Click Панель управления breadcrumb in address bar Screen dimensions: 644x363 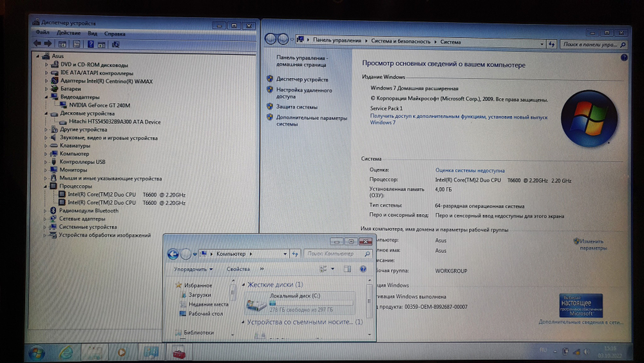pyautogui.click(x=337, y=40)
